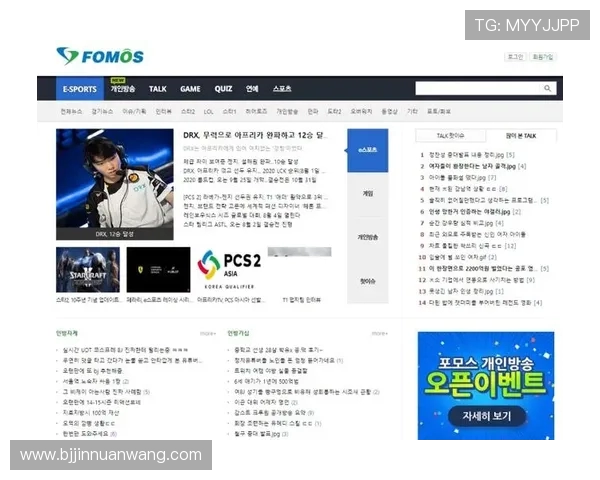
Task: Open the GAME menu item
Action: click(190, 89)
